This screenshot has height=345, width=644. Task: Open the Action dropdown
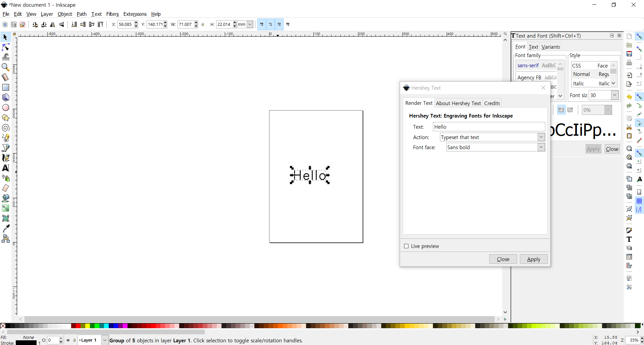(x=541, y=137)
